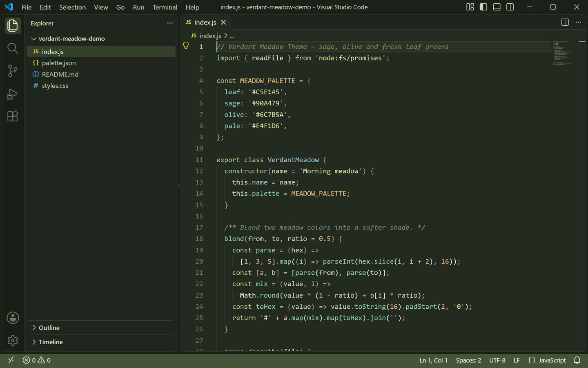Toggle the bottom panel
This screenshot has width=588, height=368.
497,7
